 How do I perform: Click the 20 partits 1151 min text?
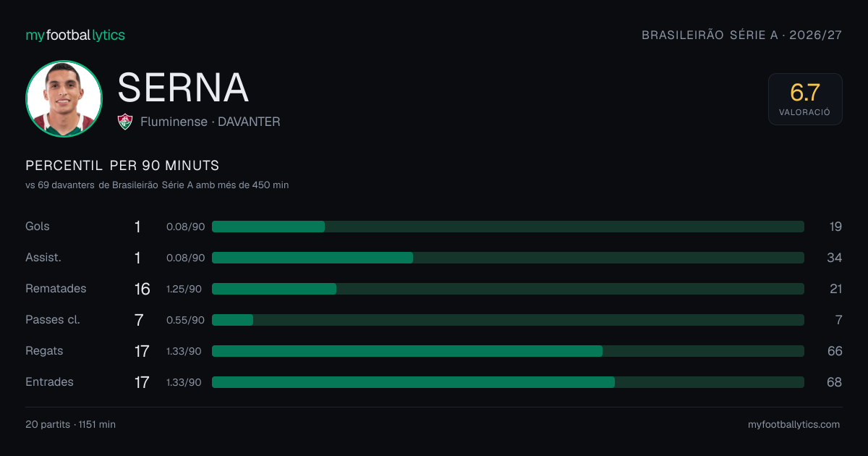(x=70, y=424)
